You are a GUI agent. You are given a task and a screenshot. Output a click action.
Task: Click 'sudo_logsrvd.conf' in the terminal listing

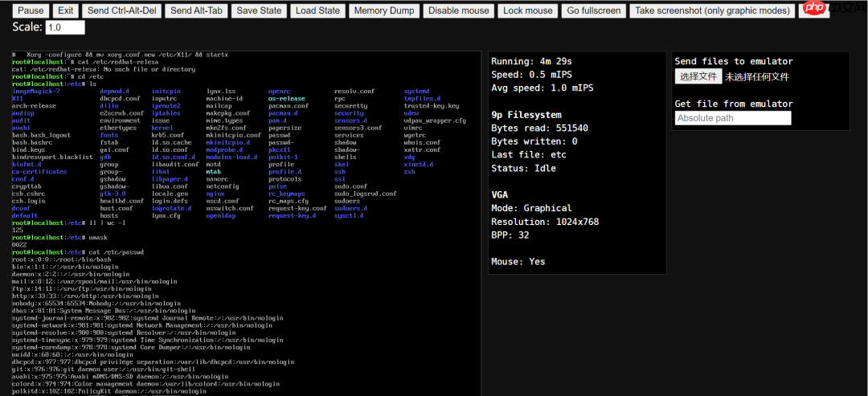click(366, 194)
